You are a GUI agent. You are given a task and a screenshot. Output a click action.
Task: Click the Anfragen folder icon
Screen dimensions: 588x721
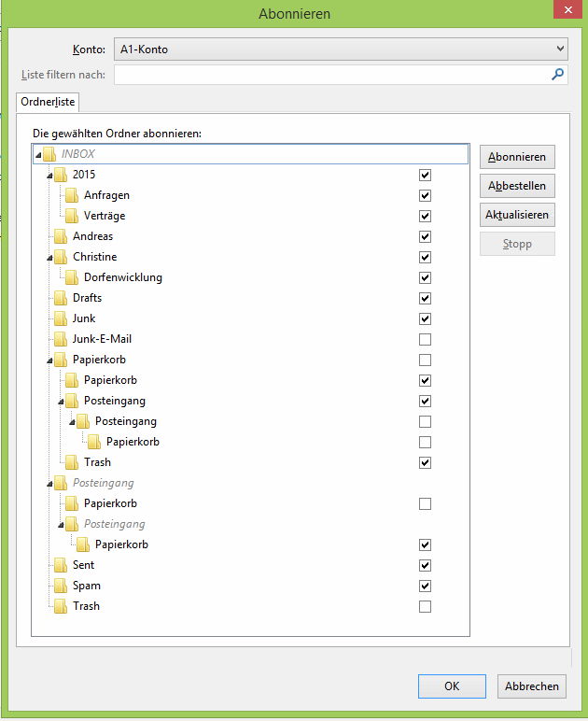coord(72,195)
